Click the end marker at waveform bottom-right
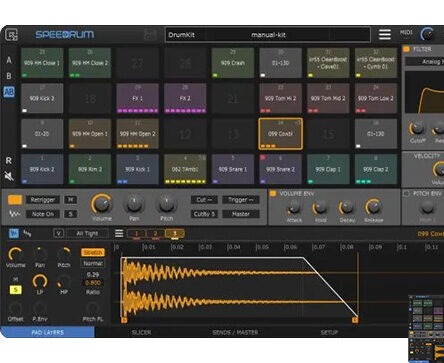The image size is (444, 363). (355, 320)
